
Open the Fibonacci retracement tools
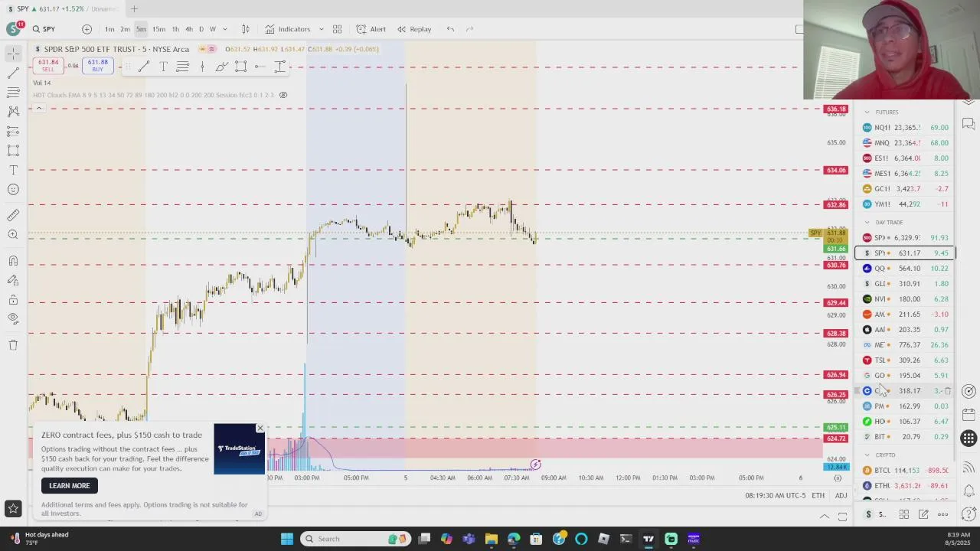(x=13, y=92)
